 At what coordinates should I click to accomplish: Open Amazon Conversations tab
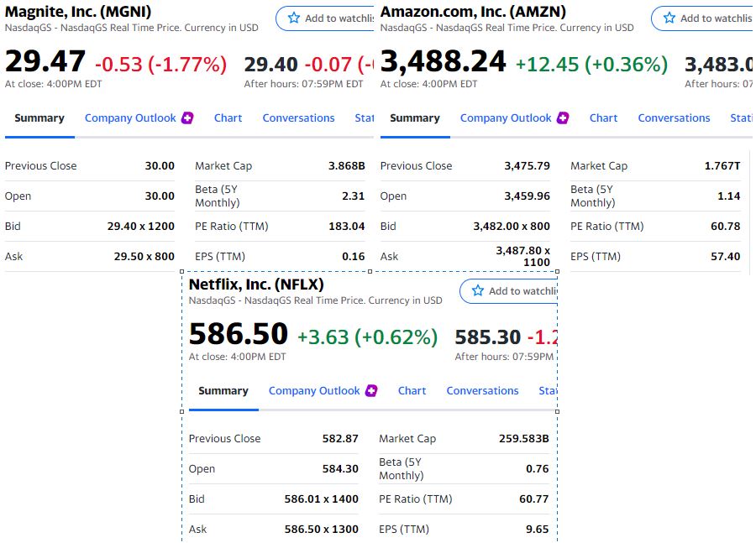click(674, 118)
